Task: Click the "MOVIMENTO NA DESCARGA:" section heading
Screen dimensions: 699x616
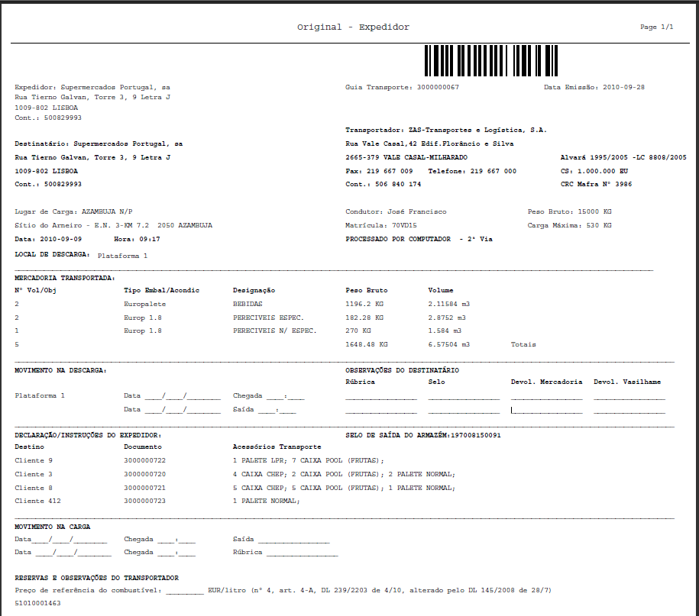Action: click(60, 370)
